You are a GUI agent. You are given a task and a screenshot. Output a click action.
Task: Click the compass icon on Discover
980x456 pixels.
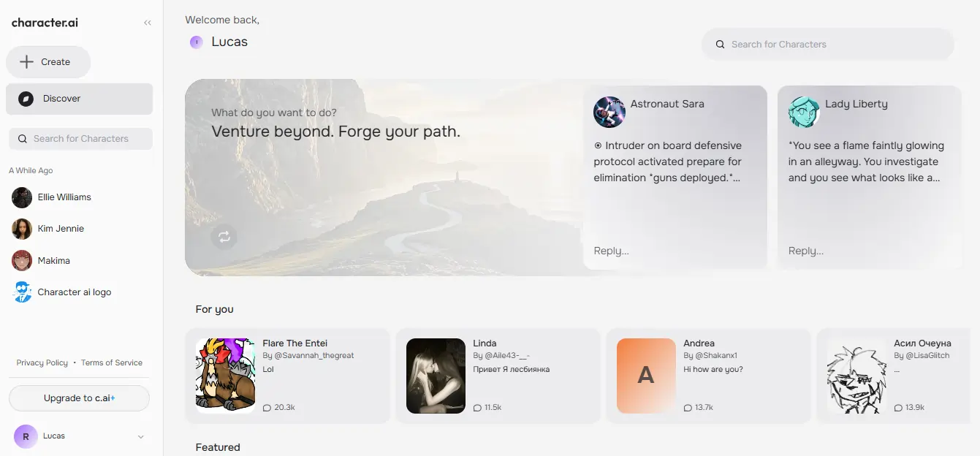(x=26, y=99)
